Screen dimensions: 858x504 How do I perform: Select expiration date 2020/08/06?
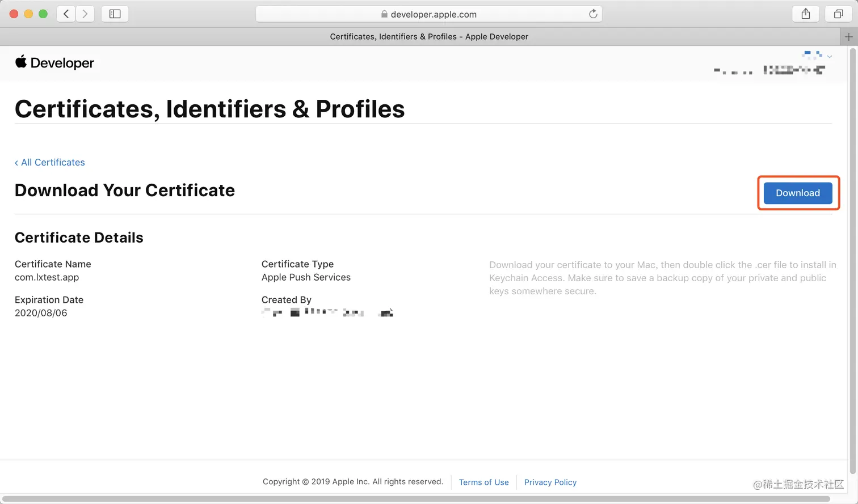(41, 313)
